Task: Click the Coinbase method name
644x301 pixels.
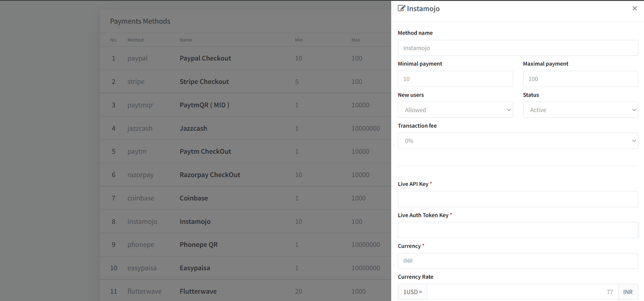Action: pyautogui.click(x=194, y=198)
